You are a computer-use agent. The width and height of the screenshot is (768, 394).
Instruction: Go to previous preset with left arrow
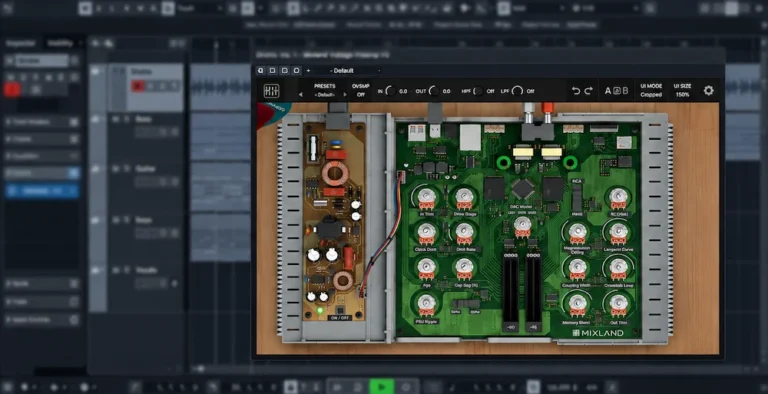(x=301, y=95)
